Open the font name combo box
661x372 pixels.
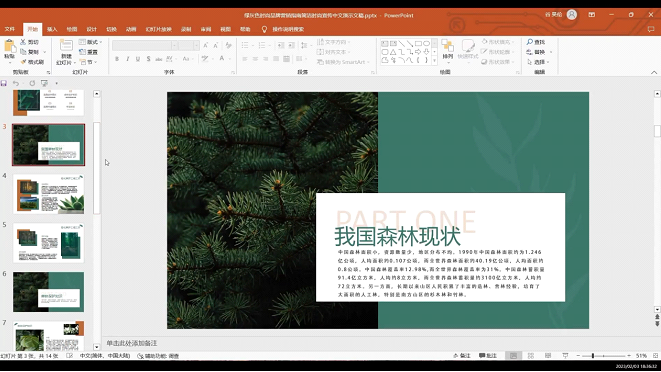click(145, 45)
